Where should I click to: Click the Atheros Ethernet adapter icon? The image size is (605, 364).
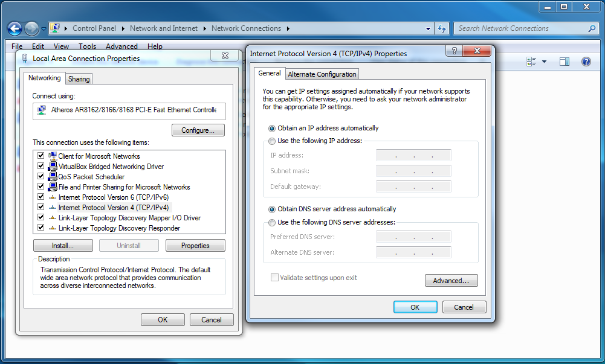coord(41,110)
